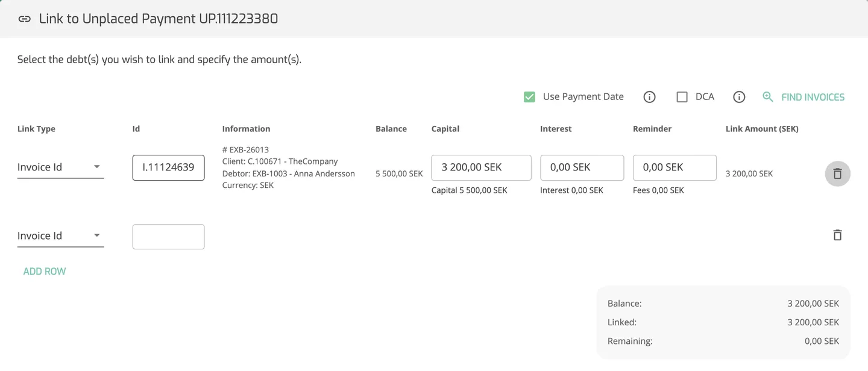Click Interest 0,00 SEK hint text
The width and height of the screenshot is (868, 371).
point(571,190)
